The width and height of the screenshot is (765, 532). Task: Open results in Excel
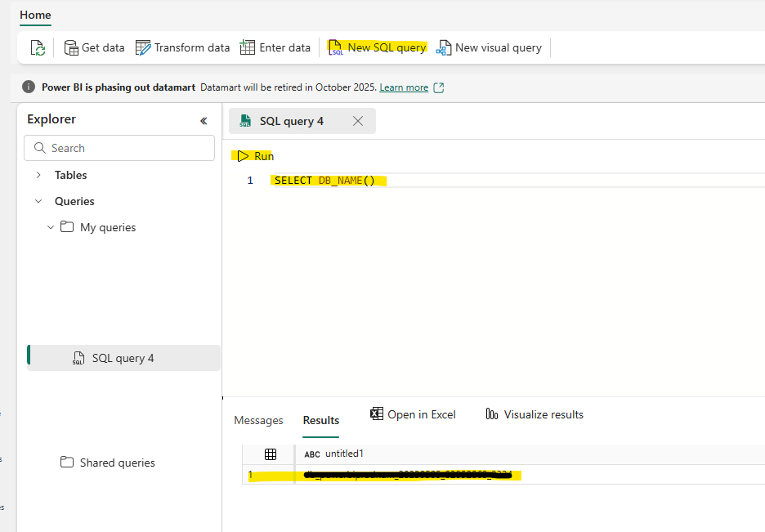tap(413, 414)
